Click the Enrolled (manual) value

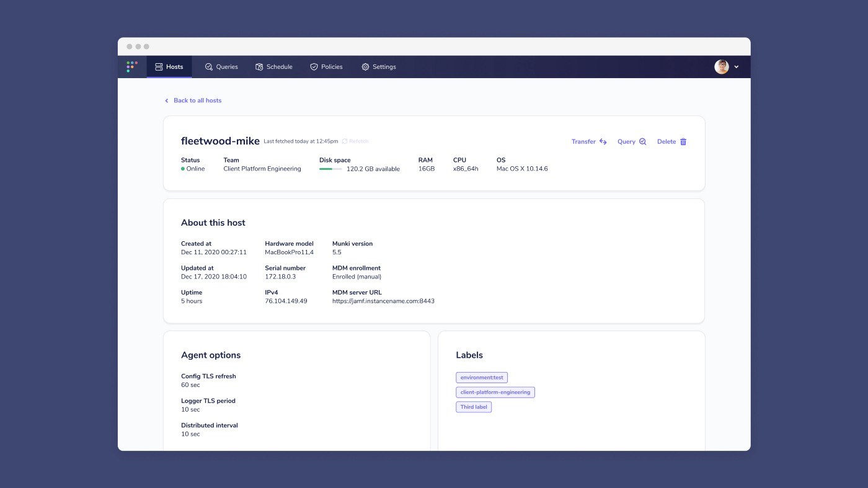click(356, 277)
